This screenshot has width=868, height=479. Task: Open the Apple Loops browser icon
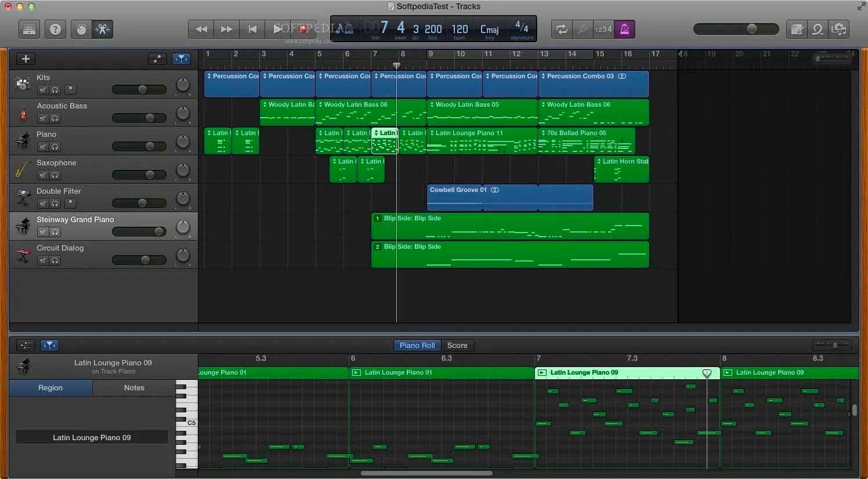[x=818, y=29]
